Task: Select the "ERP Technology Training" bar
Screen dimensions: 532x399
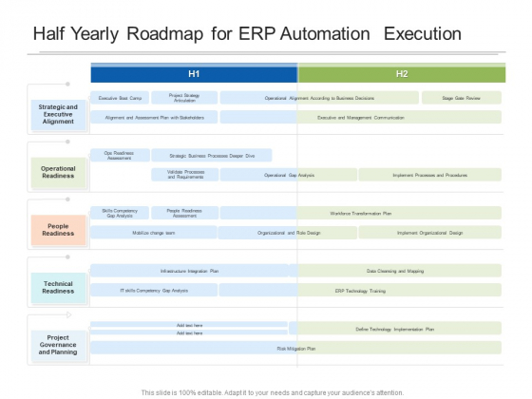Action: 360,291
